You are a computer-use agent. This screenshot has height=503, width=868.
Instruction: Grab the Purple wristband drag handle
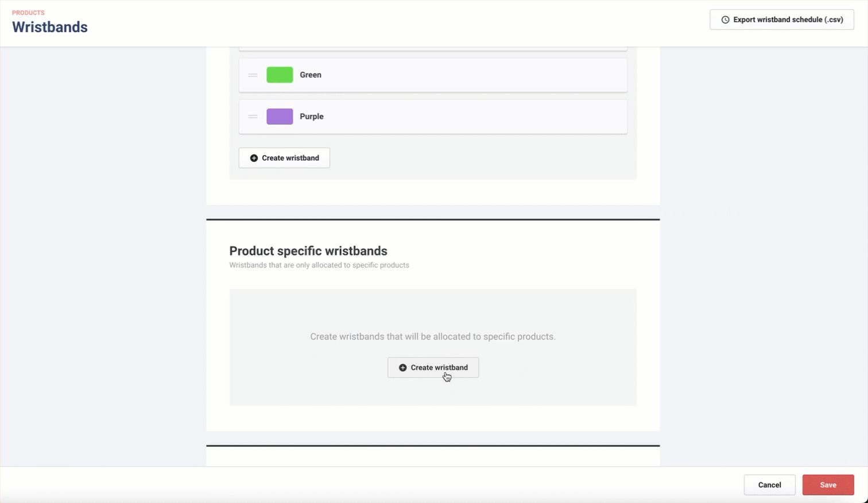253,117
